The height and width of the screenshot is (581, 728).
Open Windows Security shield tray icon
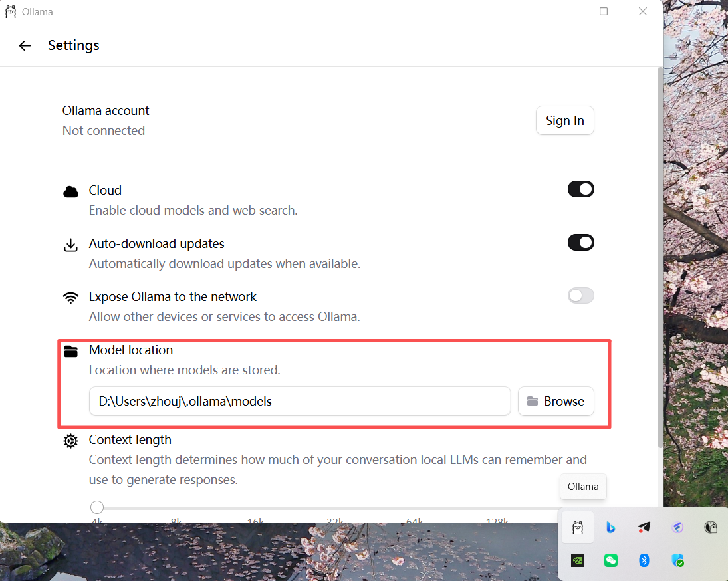(x=677, y=560)
